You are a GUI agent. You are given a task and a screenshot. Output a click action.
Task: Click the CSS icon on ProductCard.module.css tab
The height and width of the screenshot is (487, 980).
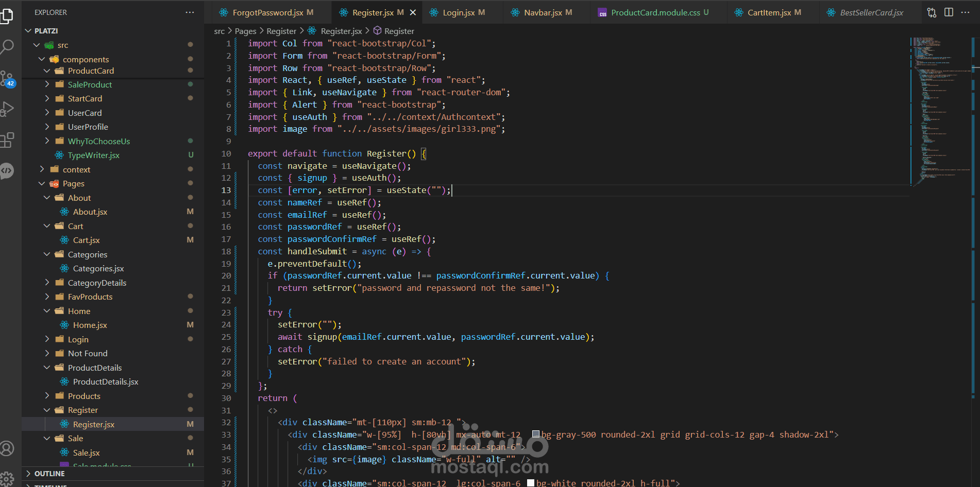pyautogui.click(x=602, y=13)
